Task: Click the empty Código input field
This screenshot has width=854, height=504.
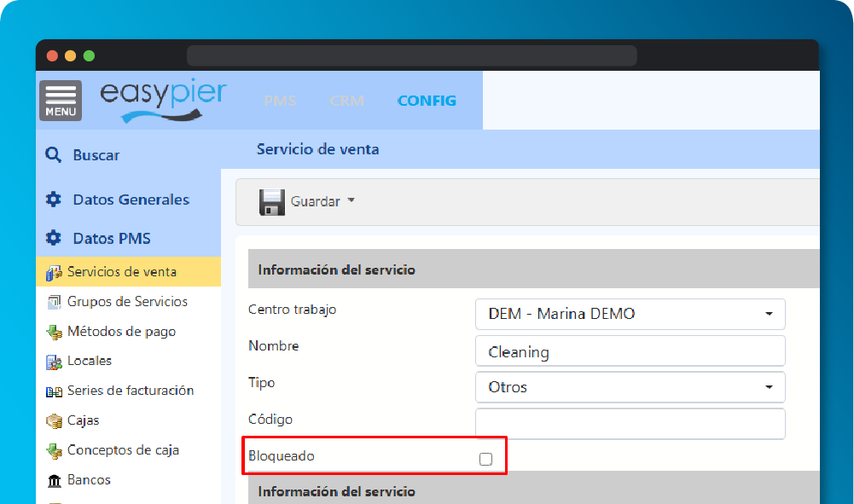Action: [630, 424]
